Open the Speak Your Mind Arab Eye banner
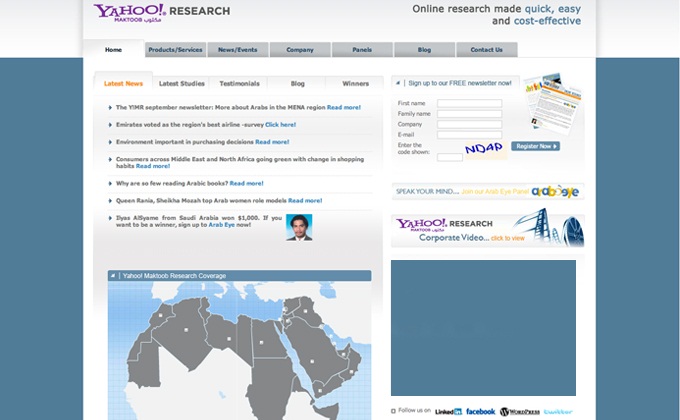680x420 pixels. [x=488, y=191]
